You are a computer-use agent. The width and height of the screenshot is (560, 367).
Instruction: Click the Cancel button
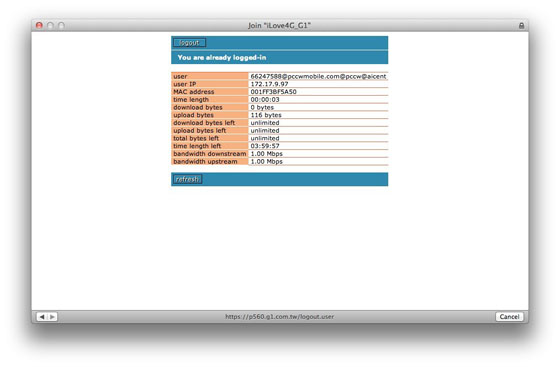click(509, 317)
